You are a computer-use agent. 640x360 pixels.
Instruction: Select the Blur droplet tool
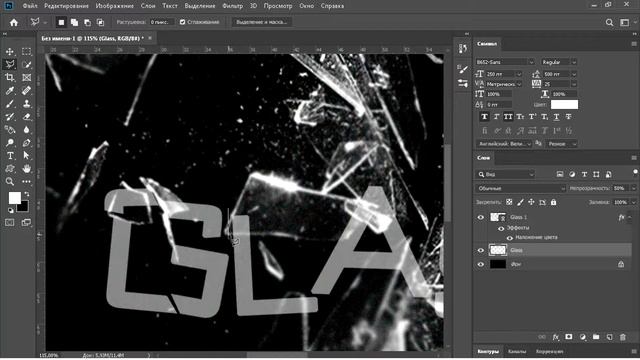coord(27,130)
